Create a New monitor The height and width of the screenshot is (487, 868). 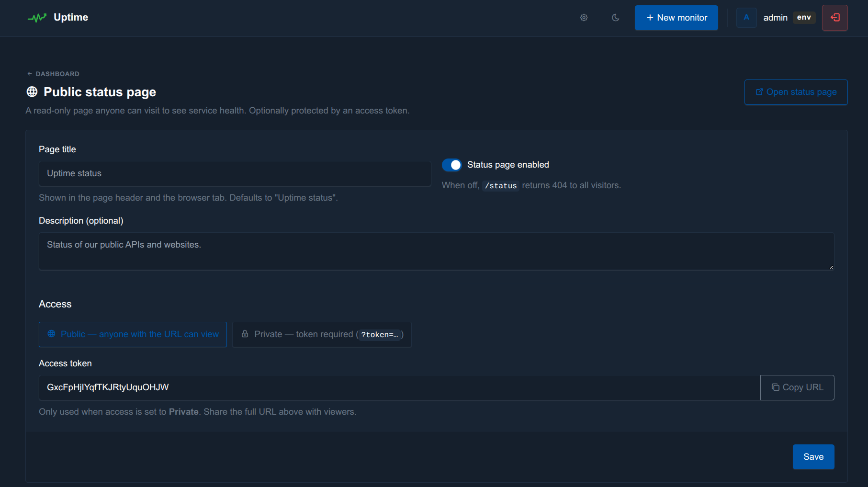click(x=676, y=18)
